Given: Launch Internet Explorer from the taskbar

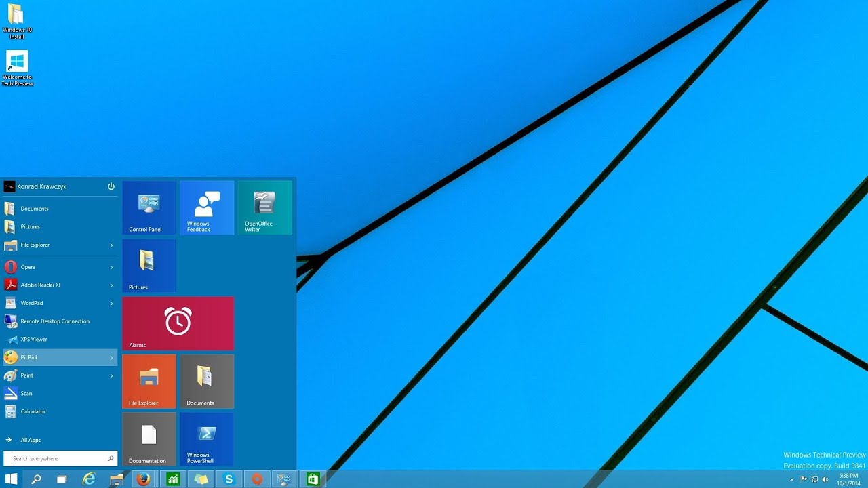Looking at the screenshot, I should [x=89, y=479].
